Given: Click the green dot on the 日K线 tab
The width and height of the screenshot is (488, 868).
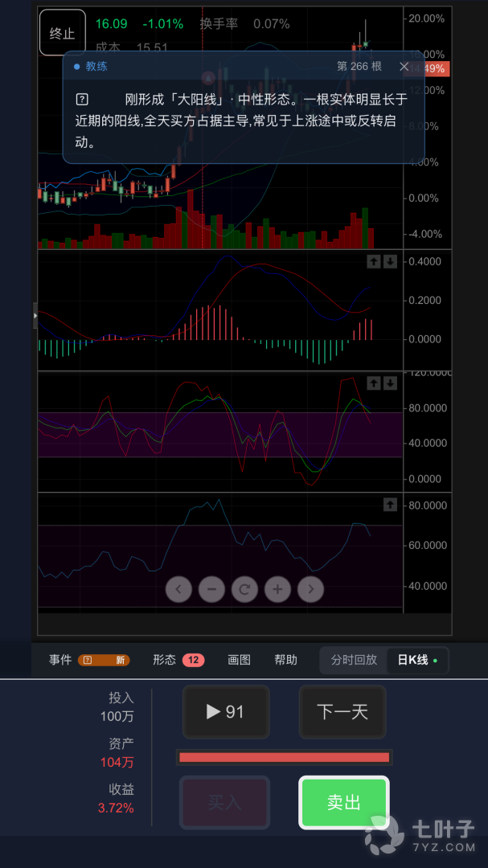Looking at the screenshot, I should (436, 661).
